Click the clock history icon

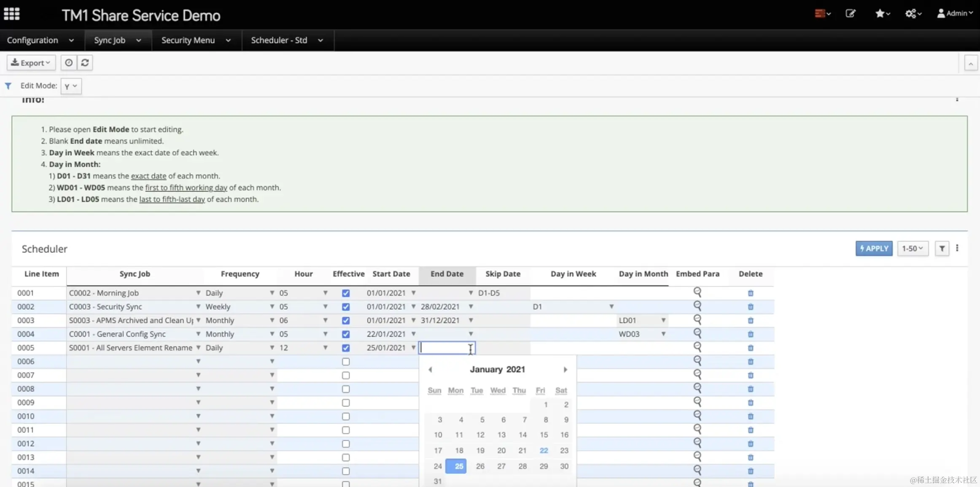(68, 62)
